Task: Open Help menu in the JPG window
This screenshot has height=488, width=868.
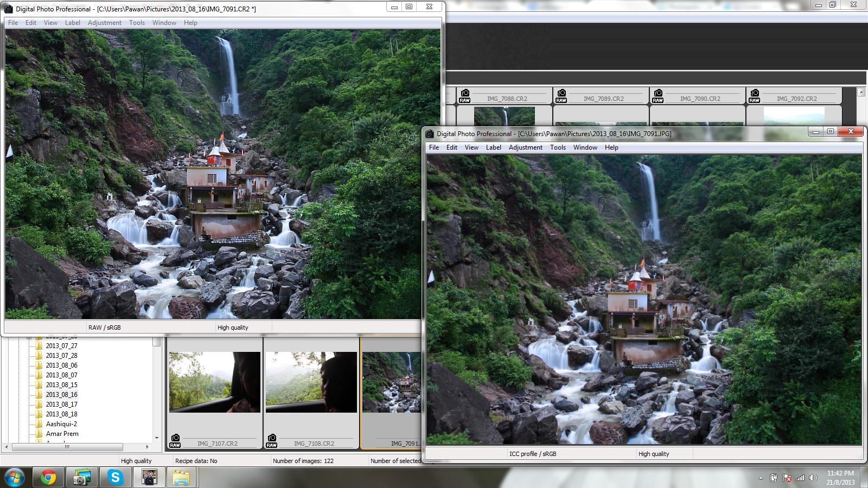Action: [611, 147]
